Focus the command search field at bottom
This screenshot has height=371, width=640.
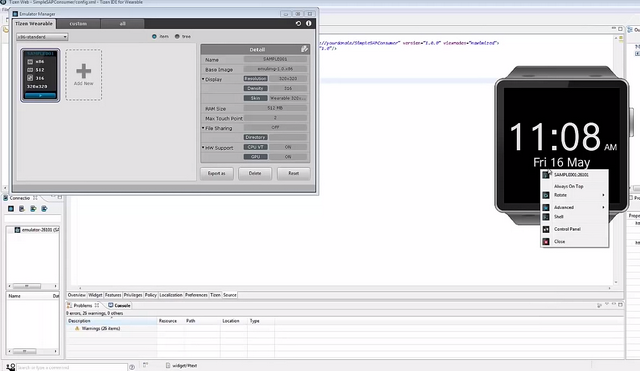[72, 367]
